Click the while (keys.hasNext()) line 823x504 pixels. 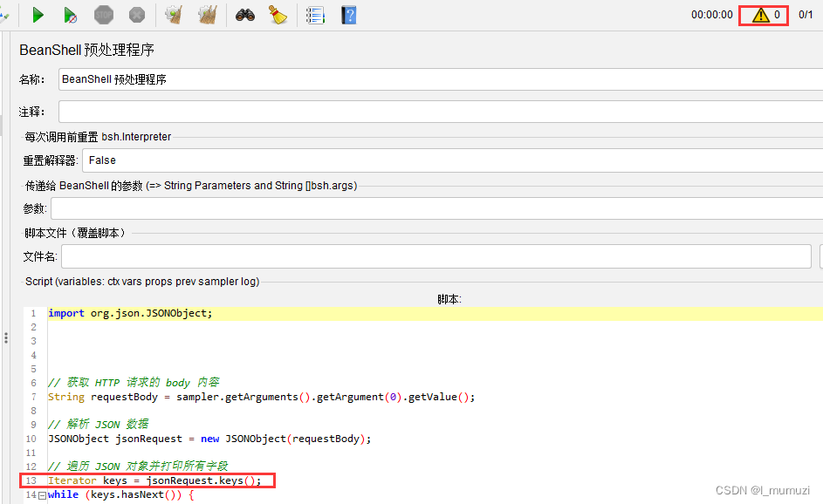tap(120, 494)
